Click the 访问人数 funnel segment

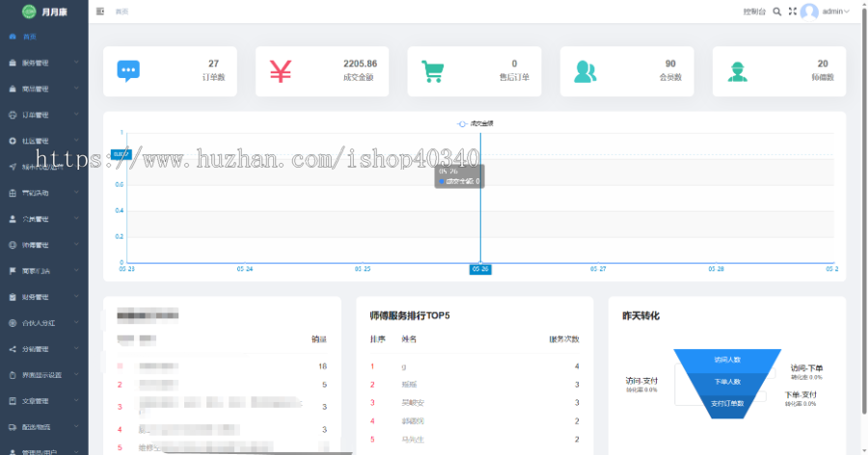coord(727,360)
